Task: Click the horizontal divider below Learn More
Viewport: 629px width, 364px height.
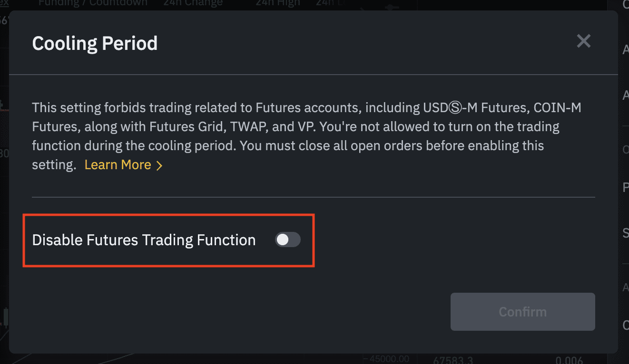Action: [x=314, y=197]
